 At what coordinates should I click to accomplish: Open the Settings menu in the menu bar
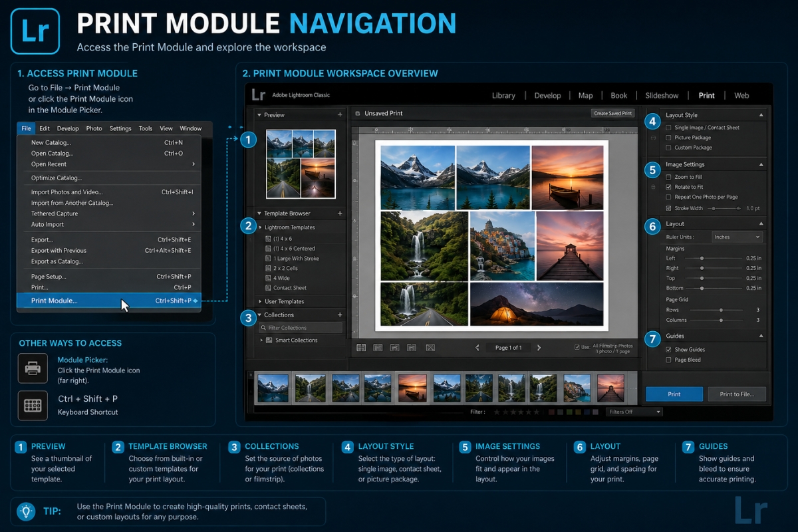pyautogui.click(x=120, y=128)
